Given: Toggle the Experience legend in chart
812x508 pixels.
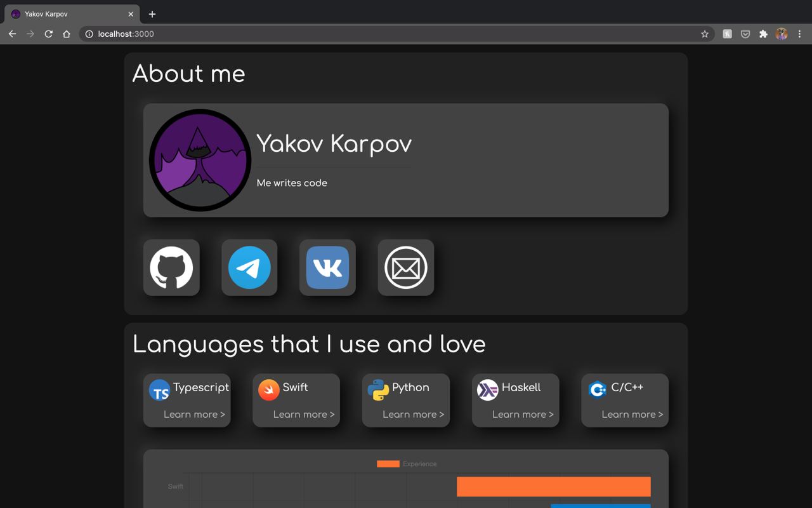Looking at the screenshot, I should coord(407,464).
